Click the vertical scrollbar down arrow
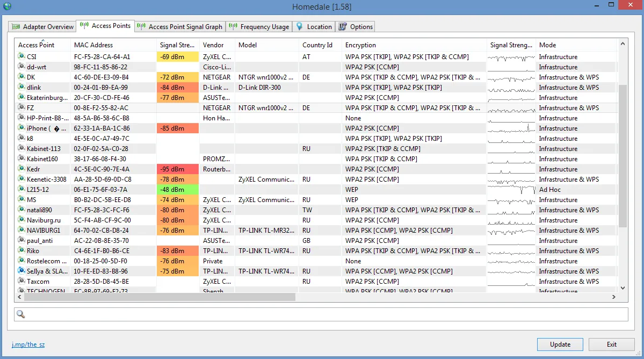This screenshot has width=644, height=359. [623, 288]
